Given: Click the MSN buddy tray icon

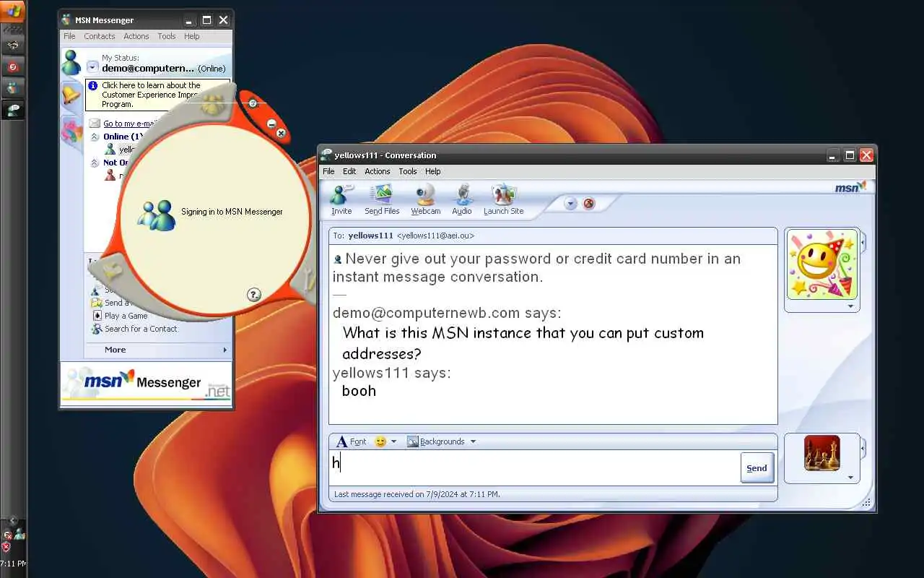Looking at the screenshot, I should click(x=19, y=533).
